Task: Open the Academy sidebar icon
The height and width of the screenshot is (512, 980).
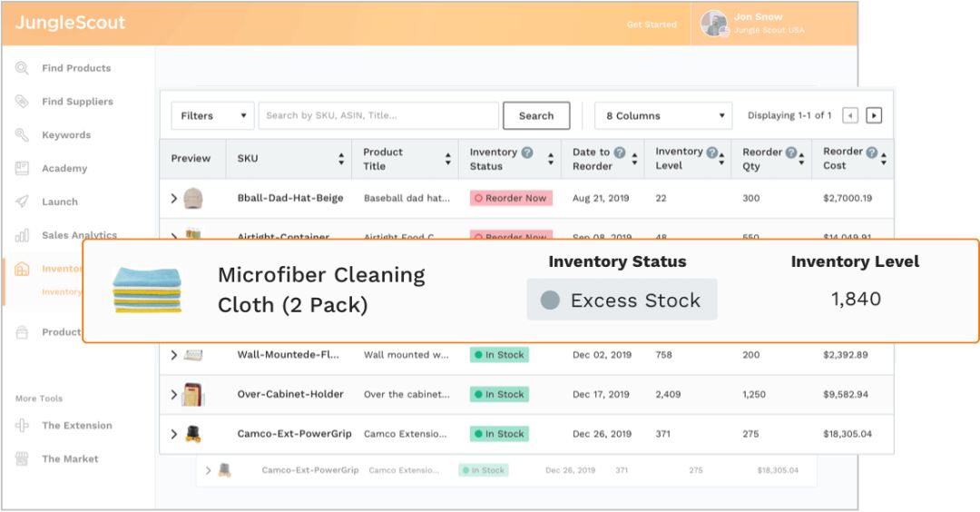Action: coord(22,168)
